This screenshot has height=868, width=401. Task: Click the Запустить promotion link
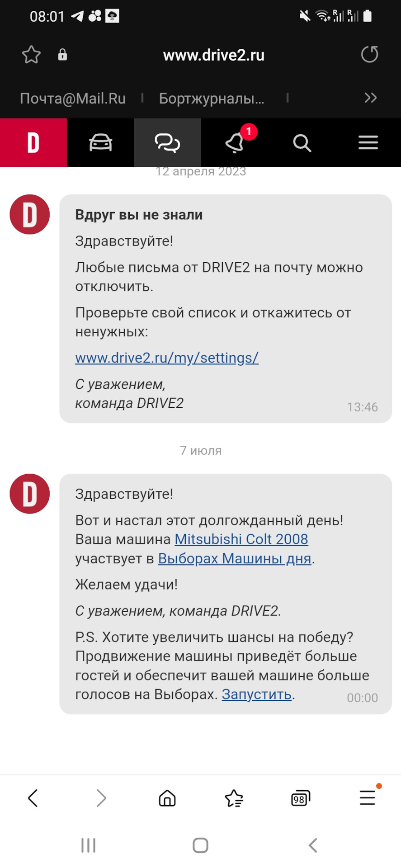(x=256, y=694)
